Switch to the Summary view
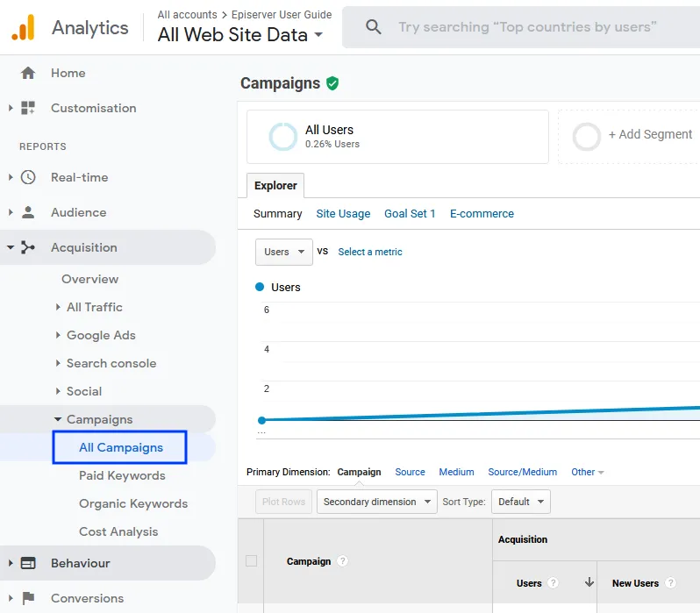This screenshot has width=700, height=613. [x=278, y=214]
